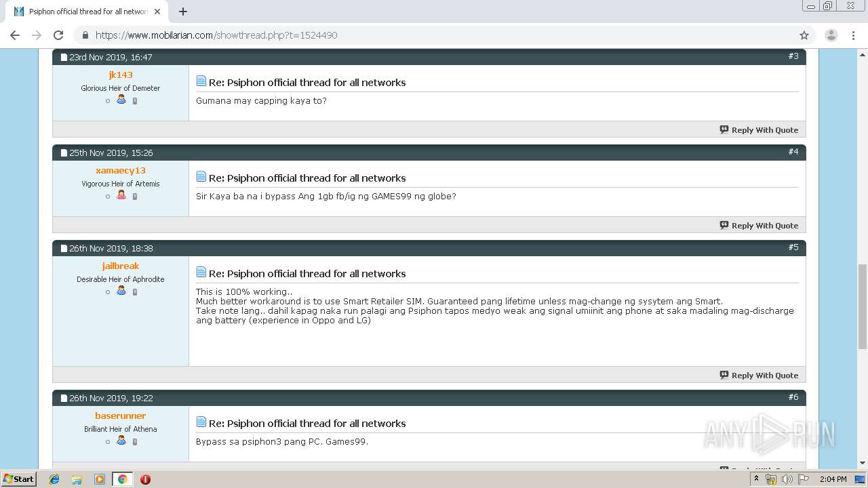Select the Psiphon official thread browser tab

click(88, 12)
